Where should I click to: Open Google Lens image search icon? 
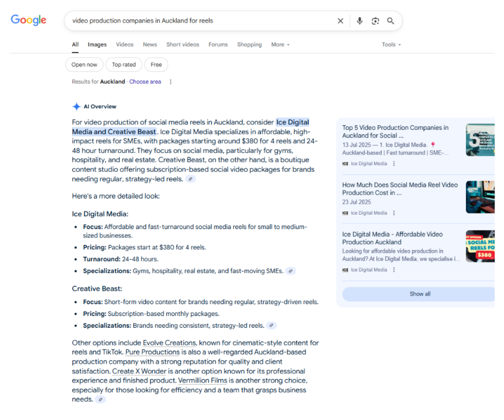375,21
